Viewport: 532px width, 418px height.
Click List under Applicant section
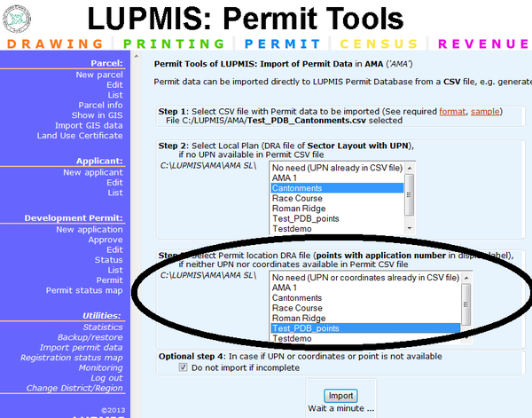(115, 193)
